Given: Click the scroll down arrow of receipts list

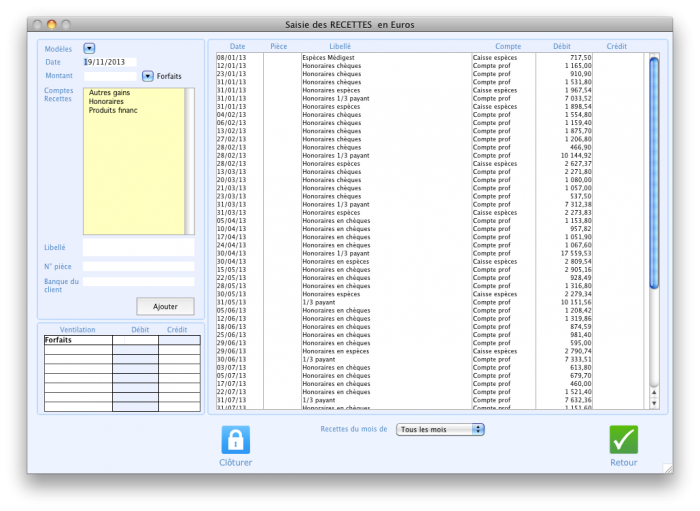Looking at the screenshot, I should tap(654, 403).
